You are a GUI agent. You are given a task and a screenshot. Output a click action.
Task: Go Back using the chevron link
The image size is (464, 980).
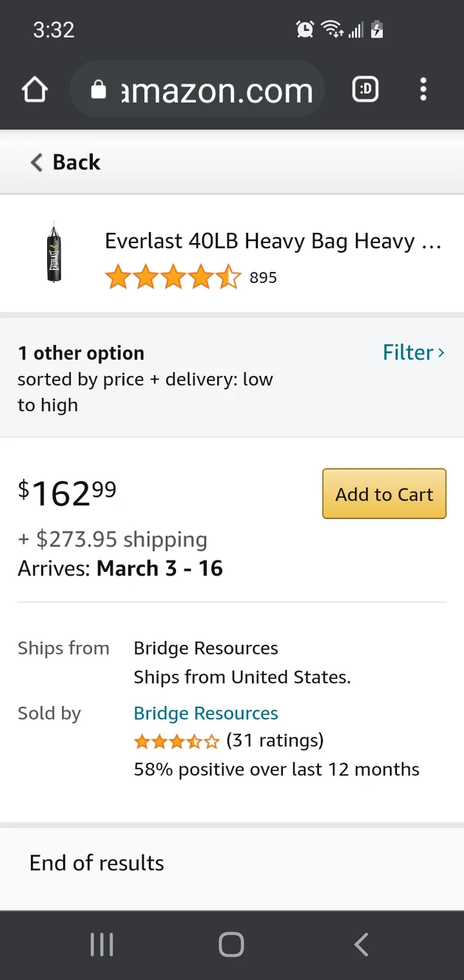(x=65, y=162)
